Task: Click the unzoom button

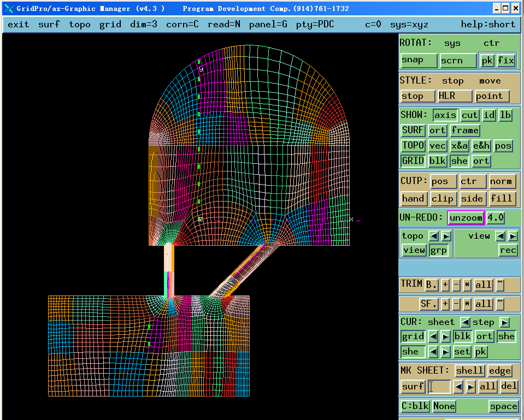Action: (466, 218)
